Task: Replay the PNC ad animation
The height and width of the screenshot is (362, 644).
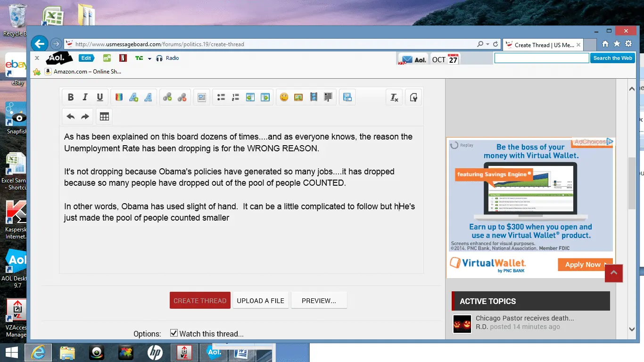Action: coord(462,145)
